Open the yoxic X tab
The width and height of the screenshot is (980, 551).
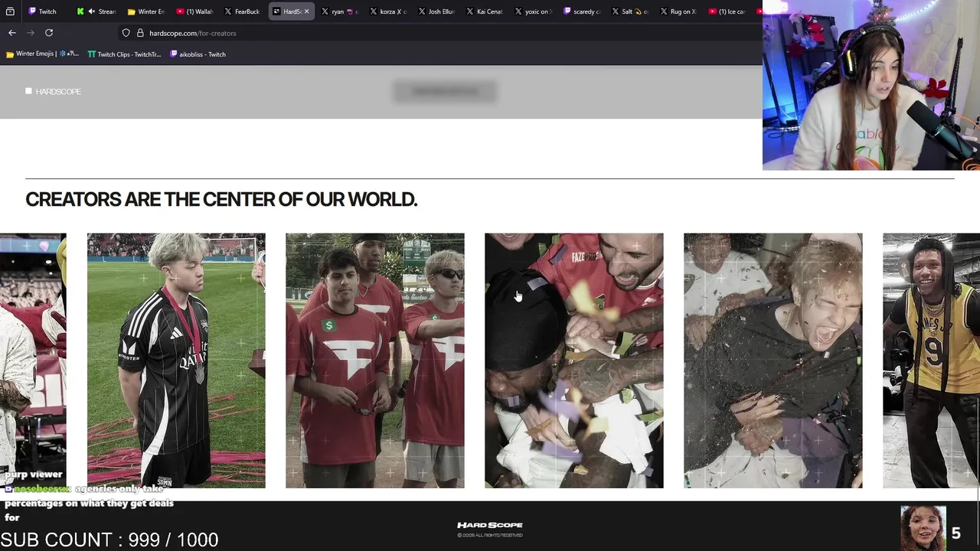pyautogui.click(x=532, y=11)
